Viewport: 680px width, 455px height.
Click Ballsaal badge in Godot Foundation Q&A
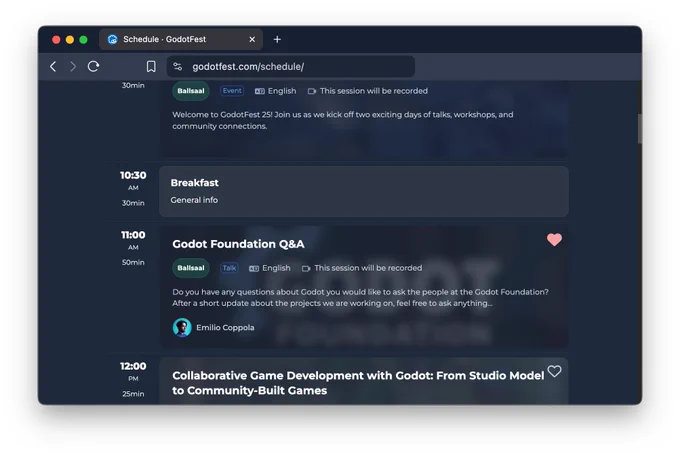tap(191, 268)
